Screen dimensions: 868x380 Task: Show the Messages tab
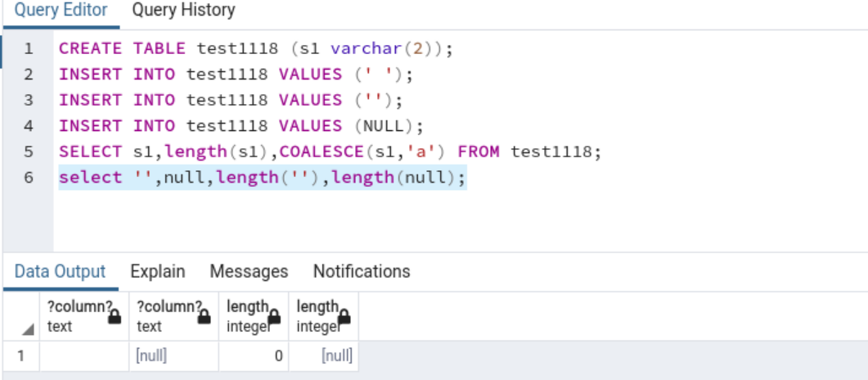click(249, 271)
